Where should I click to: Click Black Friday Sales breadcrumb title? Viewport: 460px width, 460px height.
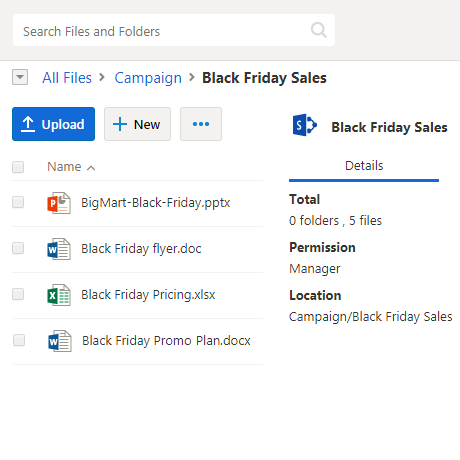pos(264,78)
